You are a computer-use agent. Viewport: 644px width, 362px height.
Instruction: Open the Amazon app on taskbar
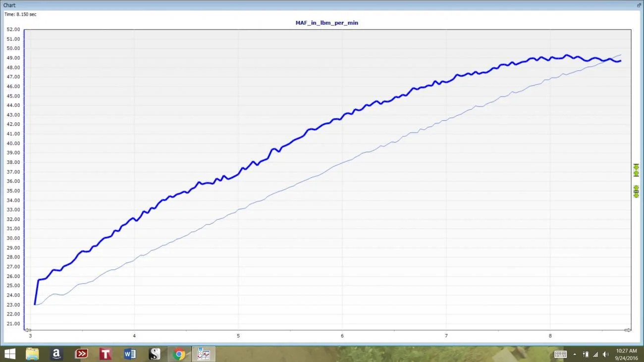tap(56, 354)
